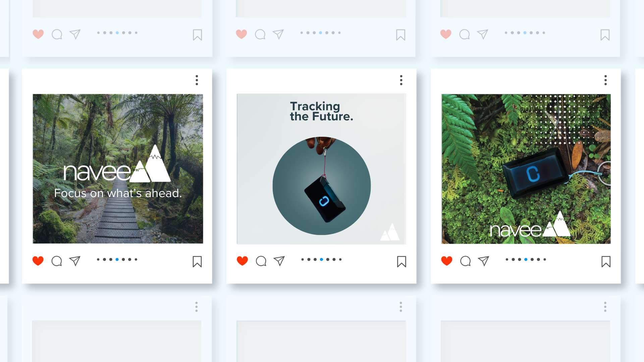Click bookmark icon on faded top-left post
The height and width of the screenshot is (362, 644).
point(198,35)
